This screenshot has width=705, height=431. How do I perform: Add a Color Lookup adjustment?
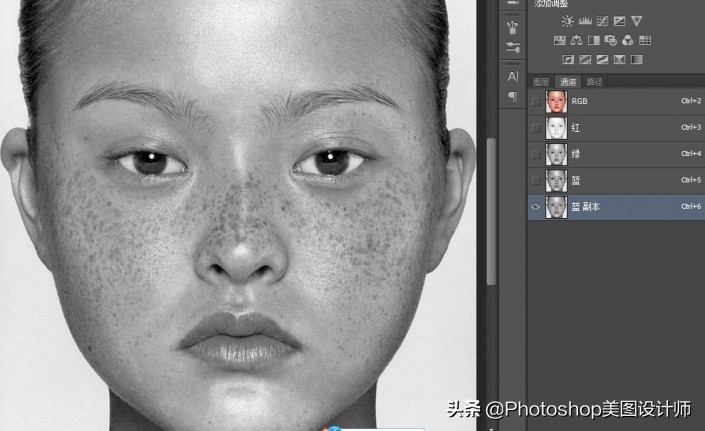pyautogui.click(x=645, y=40)
